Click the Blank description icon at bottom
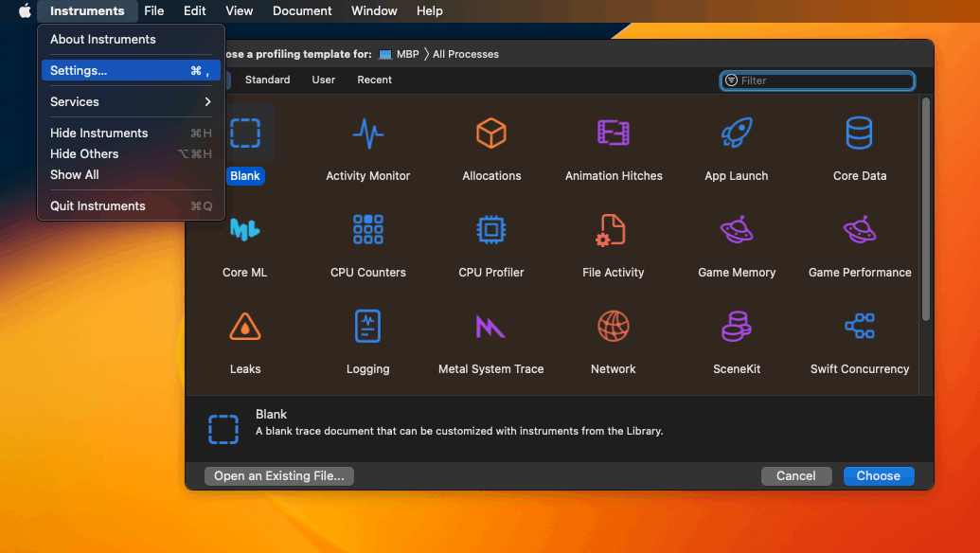Image resolution: width=980 pixels, height=553 pixels. [x=223, y=430]
